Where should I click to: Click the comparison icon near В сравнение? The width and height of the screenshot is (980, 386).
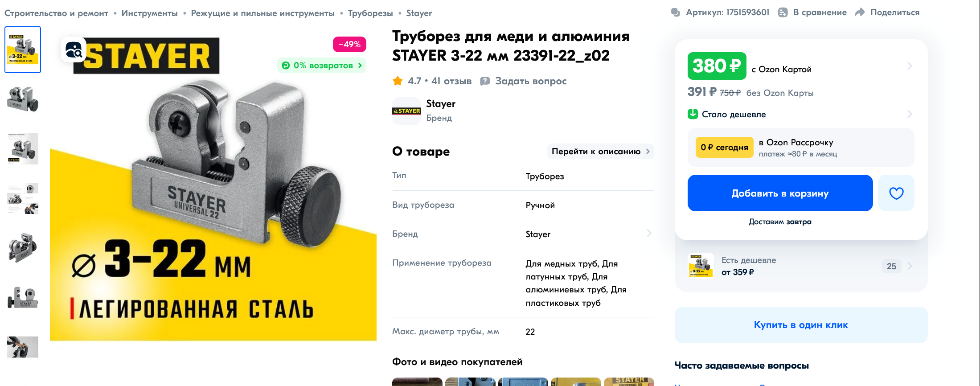[x=783, y=12]
